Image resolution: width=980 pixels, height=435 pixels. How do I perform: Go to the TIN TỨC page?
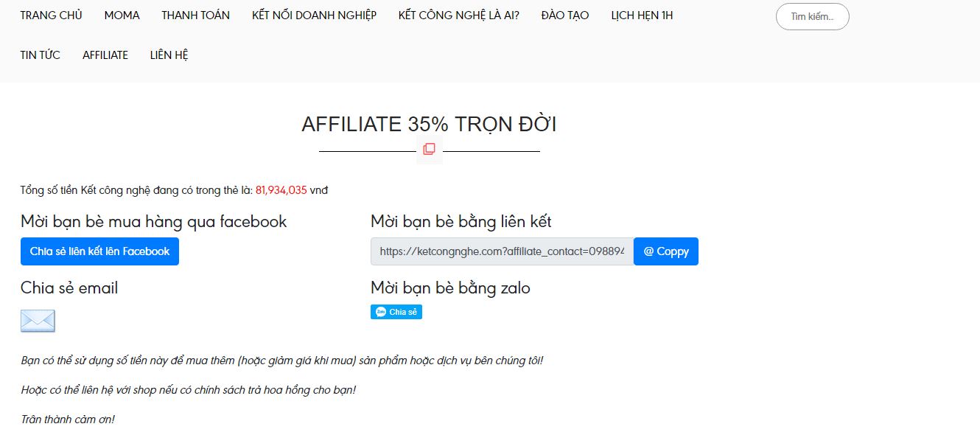(x=40, y=55)
